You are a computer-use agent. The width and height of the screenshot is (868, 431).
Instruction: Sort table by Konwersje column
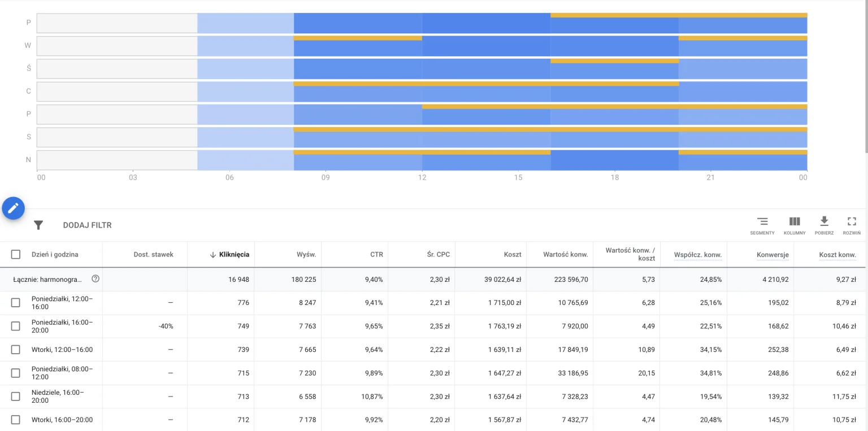(772, 255)
